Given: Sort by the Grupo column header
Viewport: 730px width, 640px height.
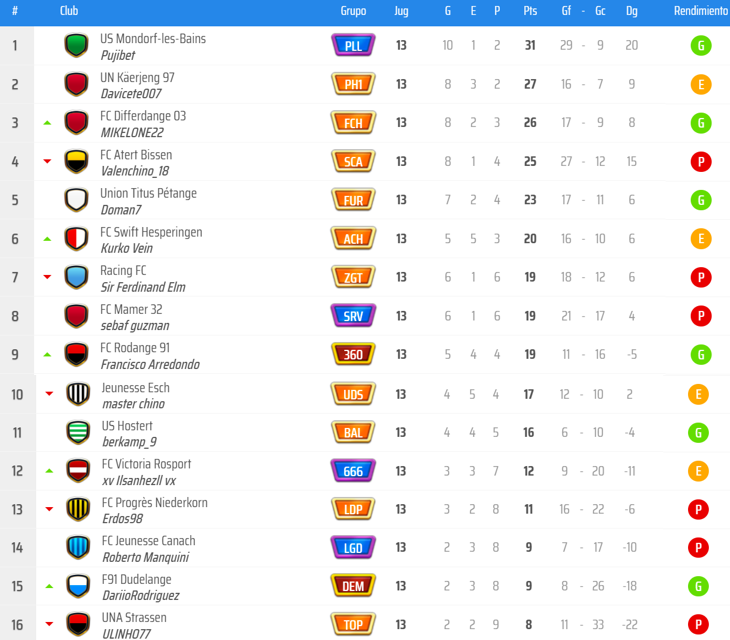Looking at the screenshot, I should (353, 11).
